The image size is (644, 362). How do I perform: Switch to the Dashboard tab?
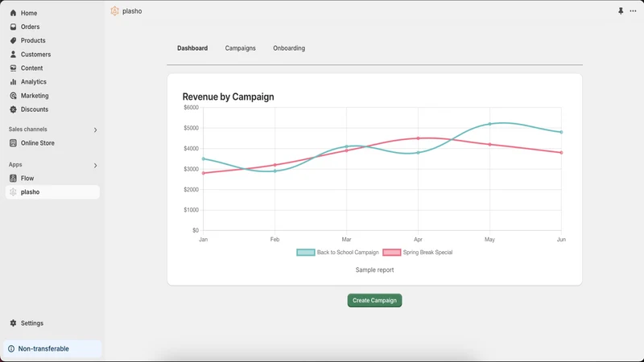click(192, 48)
